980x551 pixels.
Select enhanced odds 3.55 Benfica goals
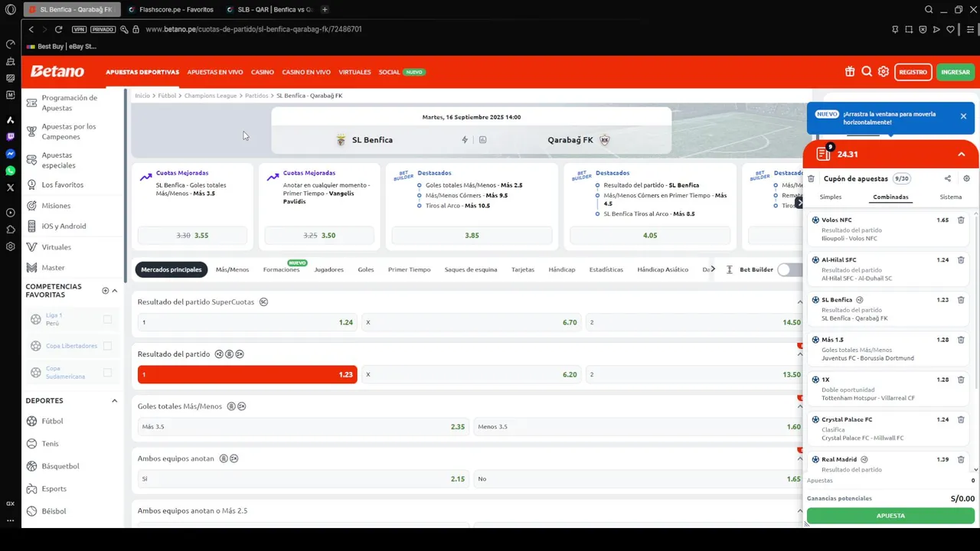point(192,236)
